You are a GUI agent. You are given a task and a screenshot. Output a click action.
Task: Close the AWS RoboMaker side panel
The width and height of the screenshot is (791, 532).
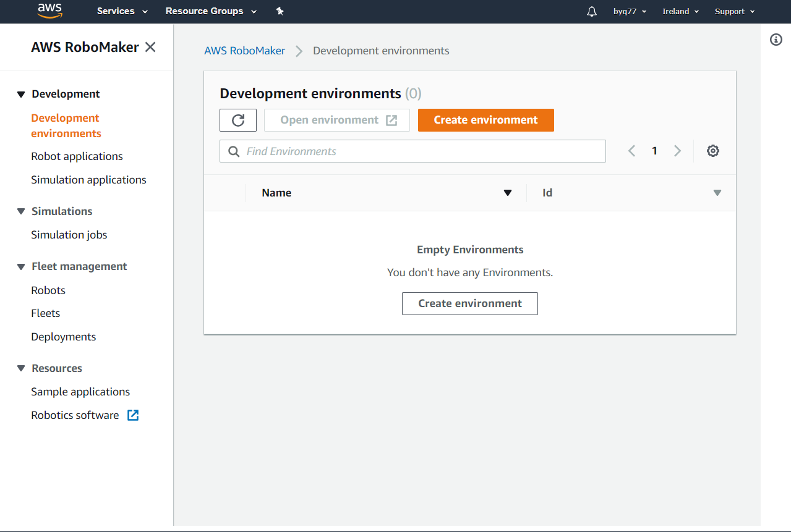click(150, 47)
